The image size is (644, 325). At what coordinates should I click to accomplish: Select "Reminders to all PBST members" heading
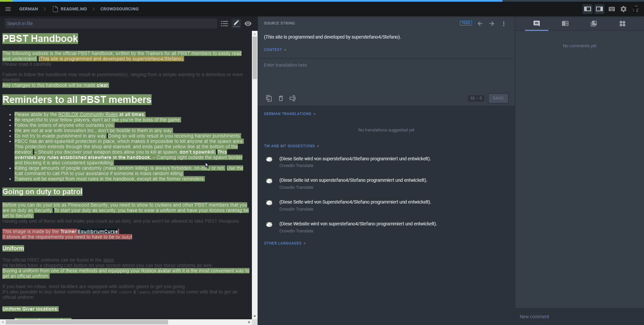pos(77,100)
